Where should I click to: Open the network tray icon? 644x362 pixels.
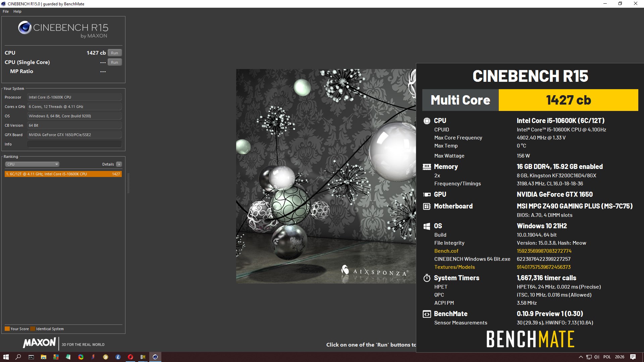(x=589, y=357)
